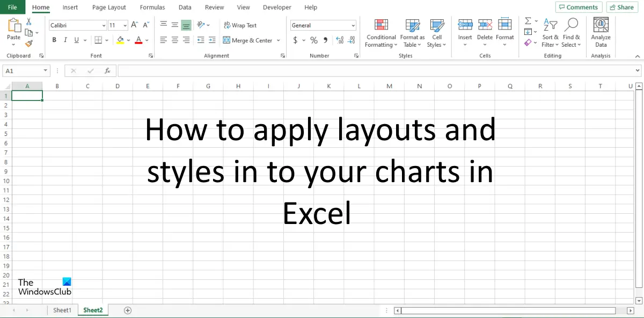Open Format as Table gallery
The width and height of the screenshot is (644, 318).
click(412, 33)
